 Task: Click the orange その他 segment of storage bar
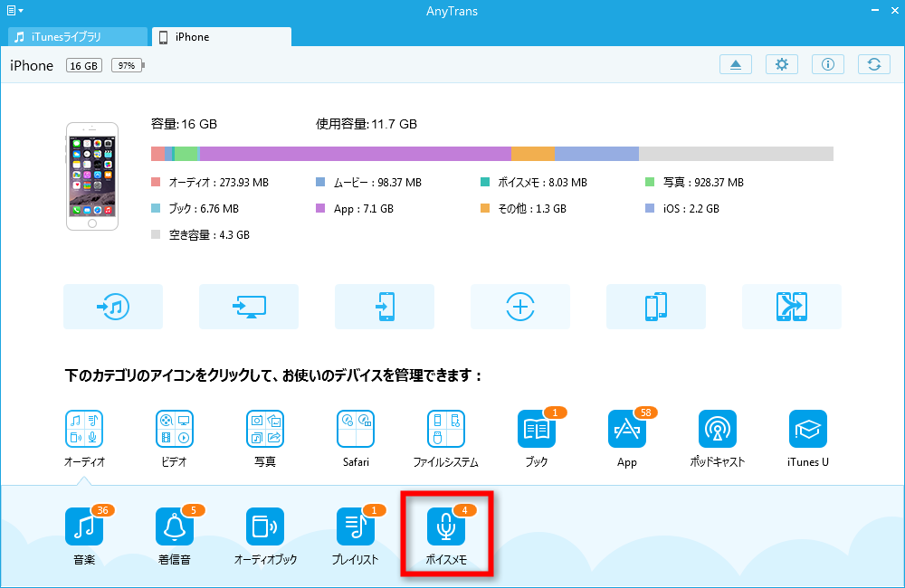(533, 154)
